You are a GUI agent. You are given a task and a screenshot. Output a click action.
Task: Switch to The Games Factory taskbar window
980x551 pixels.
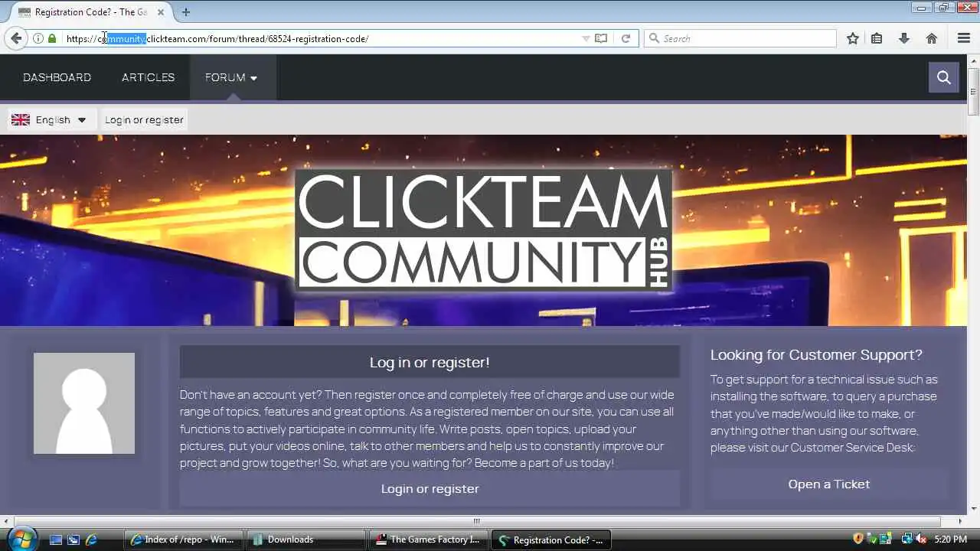coord(428,540)
